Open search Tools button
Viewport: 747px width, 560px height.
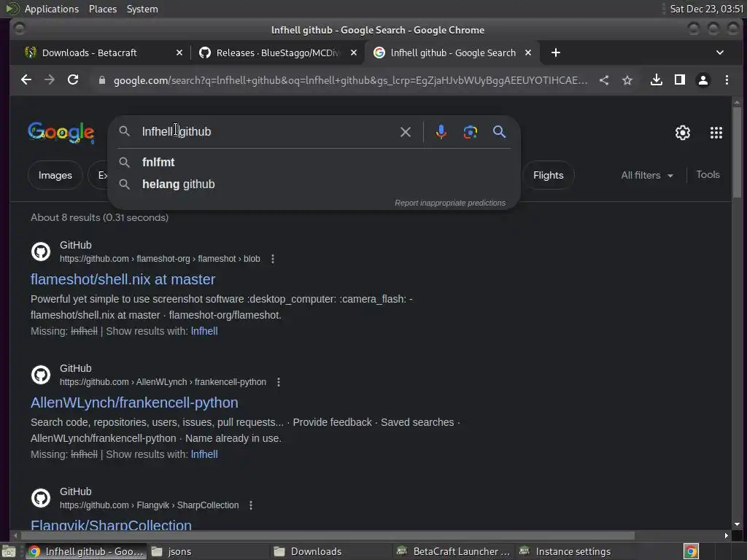click(x=708, y=175)
